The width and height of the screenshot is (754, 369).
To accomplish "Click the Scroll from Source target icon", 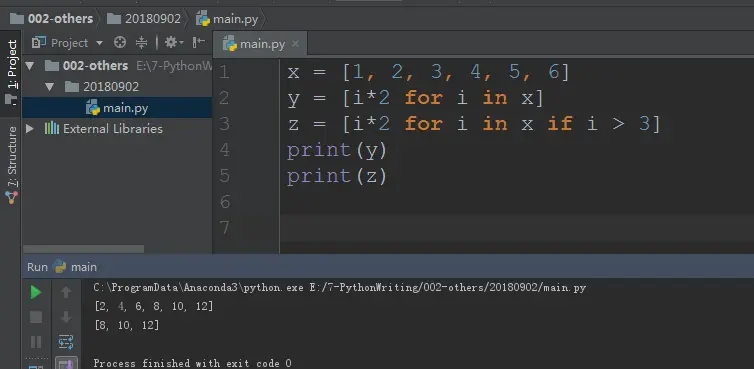I will click(120, 43).
